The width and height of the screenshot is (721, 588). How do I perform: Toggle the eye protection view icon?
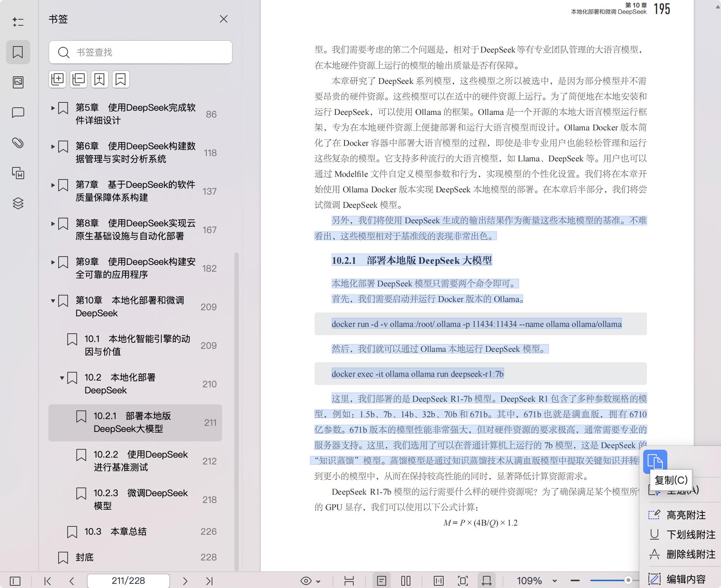pos(306,581)
